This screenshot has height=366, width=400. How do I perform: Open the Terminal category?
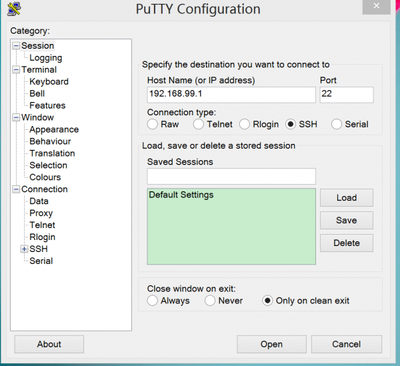(39, 70)
